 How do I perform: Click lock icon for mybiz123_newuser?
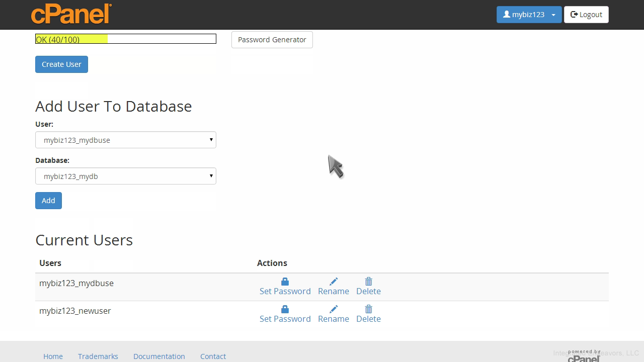(x=285, y=309)
